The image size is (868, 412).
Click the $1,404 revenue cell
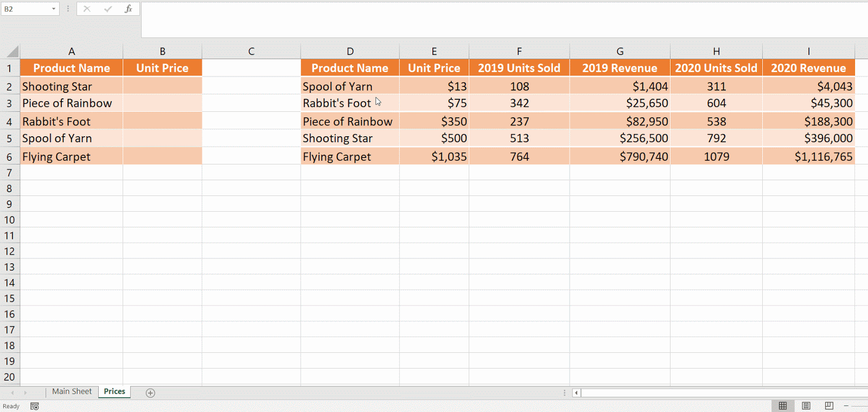point(620,86)
